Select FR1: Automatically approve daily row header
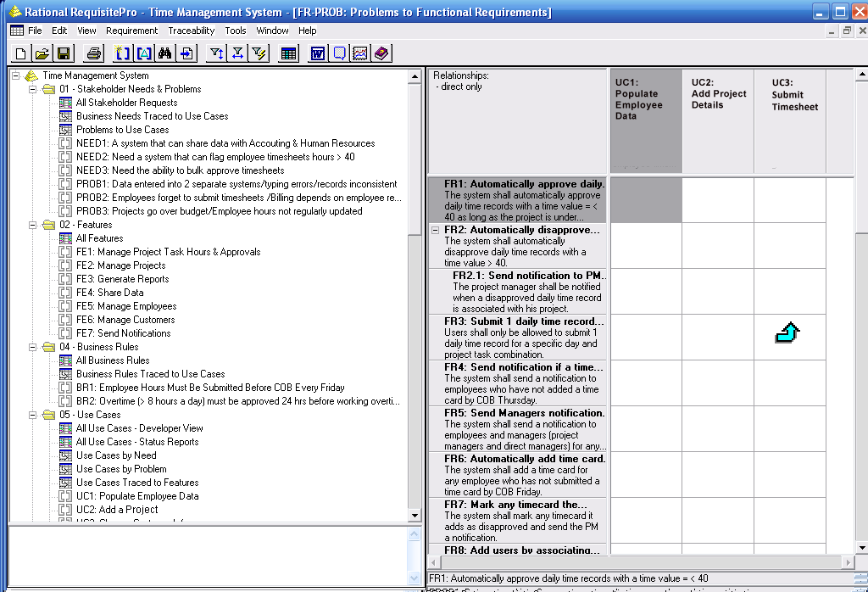868x592 pixels. point(518,200)
